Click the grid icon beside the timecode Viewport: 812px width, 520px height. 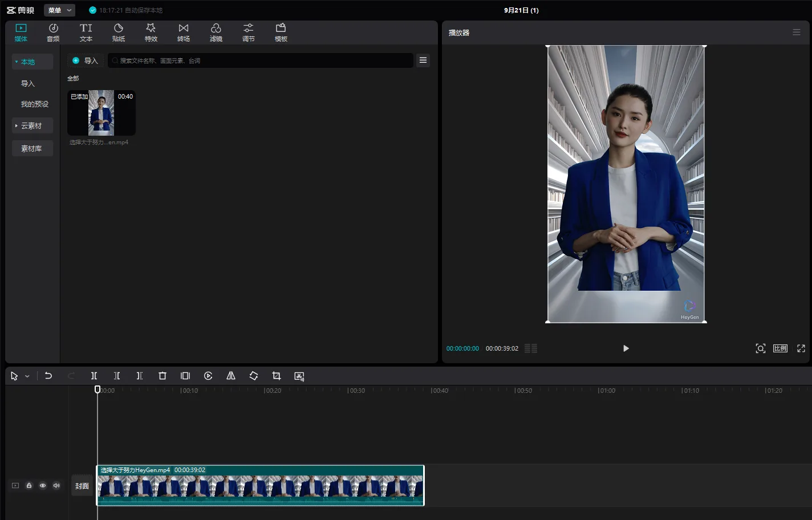pyautogui.click(x=531, y=348)
